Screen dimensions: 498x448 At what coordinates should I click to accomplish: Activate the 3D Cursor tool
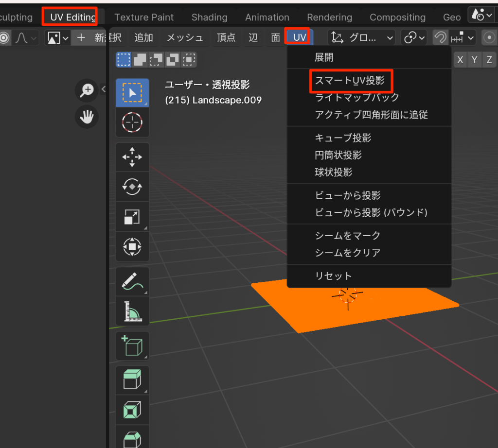click(132, 122)
